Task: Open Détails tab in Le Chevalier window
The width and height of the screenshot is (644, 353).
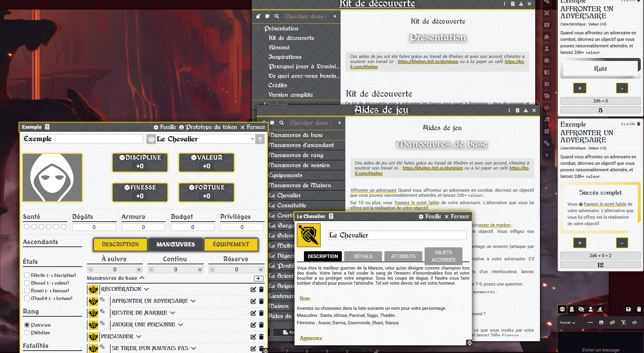Action: [x=363, y=256]
